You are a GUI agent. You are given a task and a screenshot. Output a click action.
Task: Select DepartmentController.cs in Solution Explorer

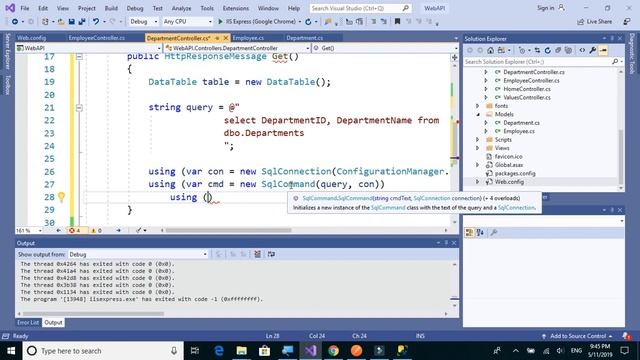click(x=534, y=72)
